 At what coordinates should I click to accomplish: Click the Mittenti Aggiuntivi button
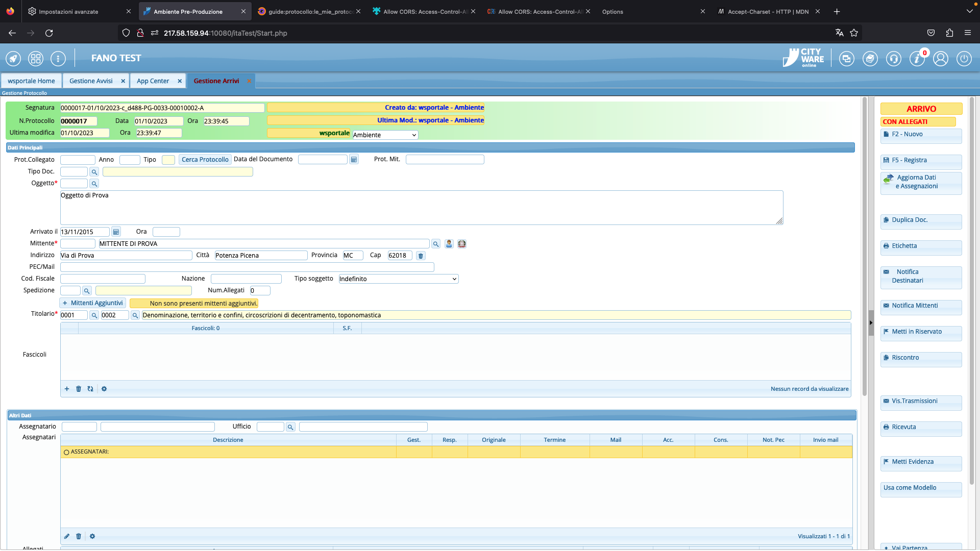pyautogui.click(x=93, y=303)
